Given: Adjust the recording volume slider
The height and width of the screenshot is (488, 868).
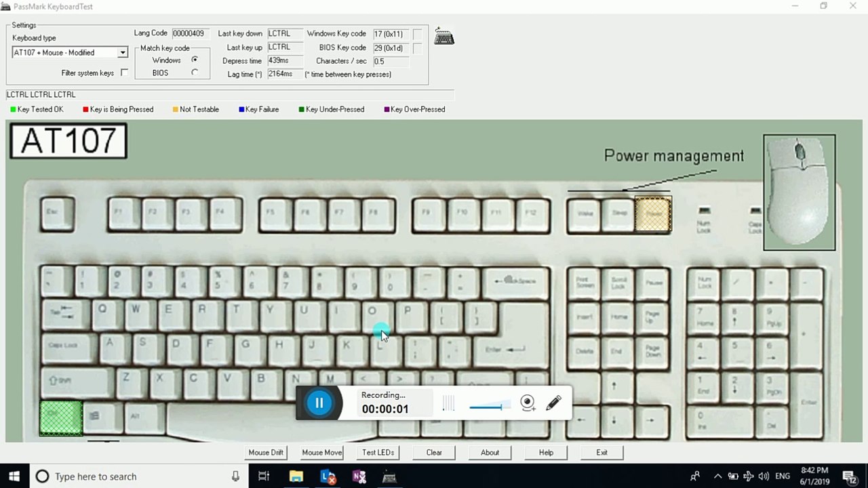Looking at the screenshot, I should tap(490, 407).
